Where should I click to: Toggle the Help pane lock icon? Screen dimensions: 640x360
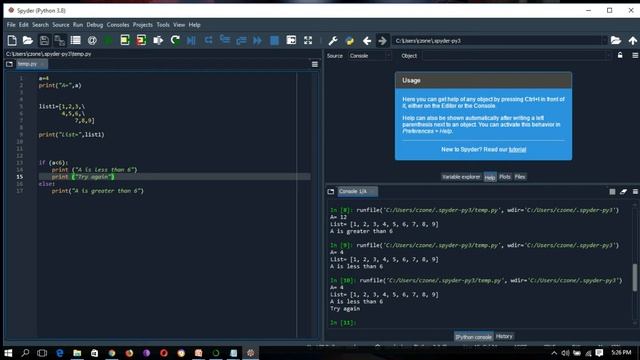pos(620,55)
